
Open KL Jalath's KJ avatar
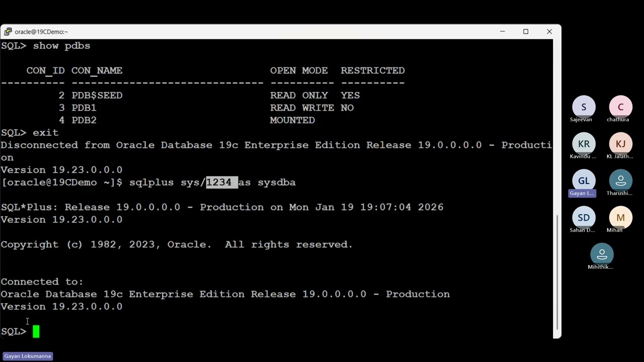pos(620,144)
